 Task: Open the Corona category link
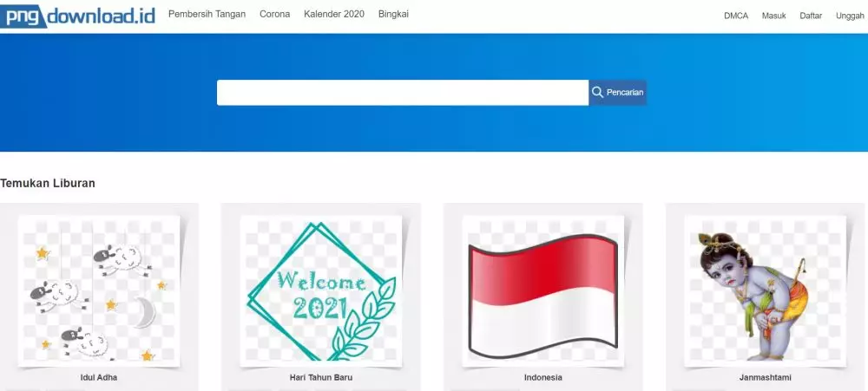click(274, 15)
